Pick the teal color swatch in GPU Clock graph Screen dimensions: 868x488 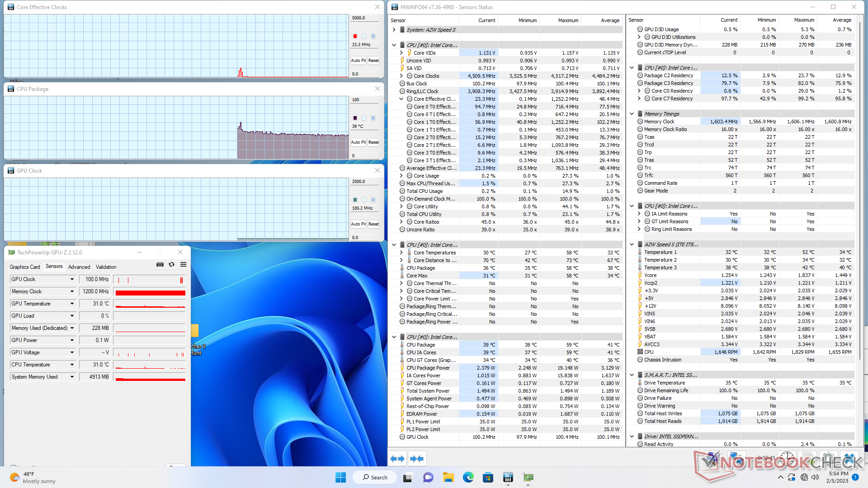tap(355, 200)
